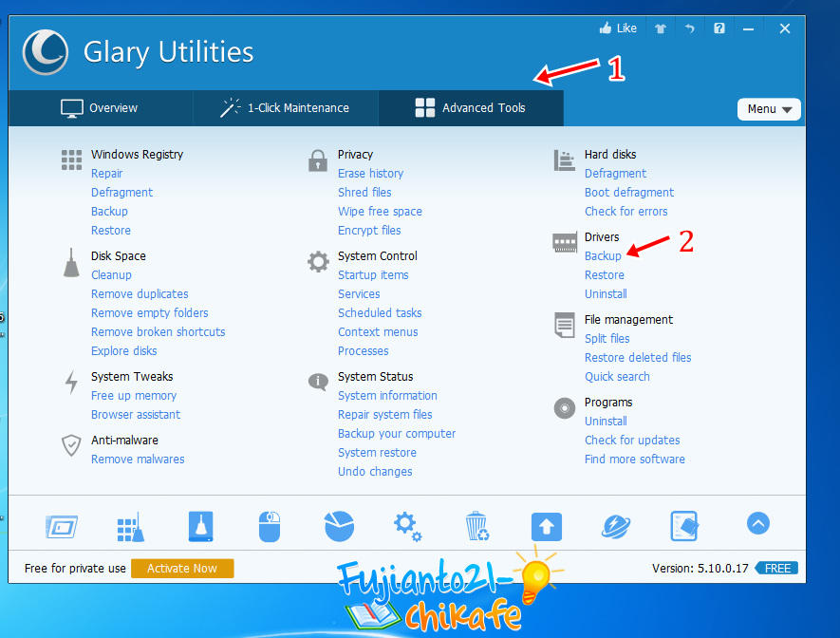840x638 pixels.
Task: Click the curved restore arrow in title bar
Action: [688, 27]
